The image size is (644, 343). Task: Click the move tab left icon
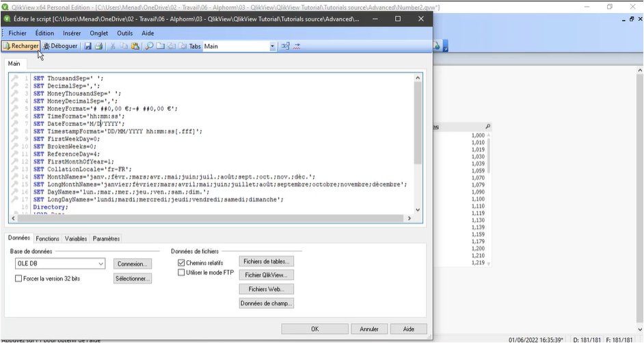point(172,47)
